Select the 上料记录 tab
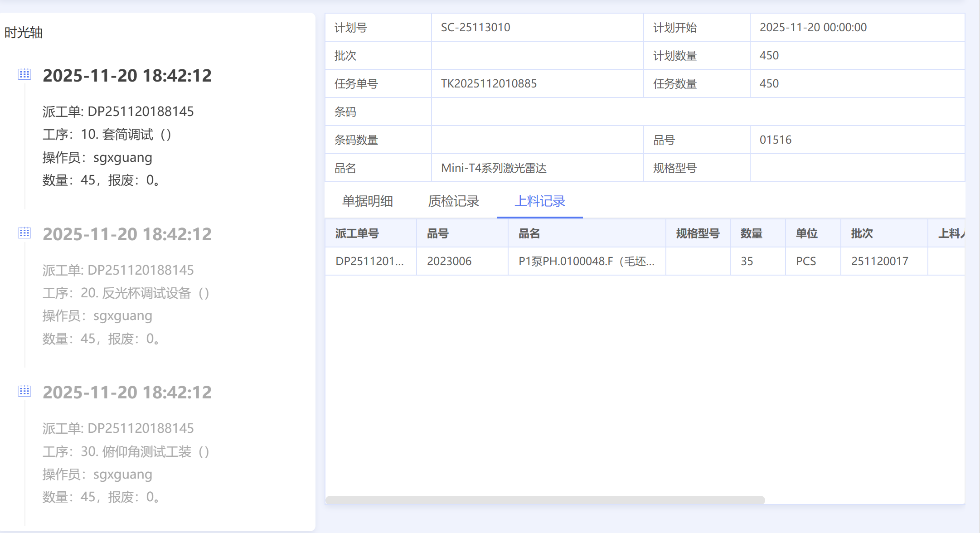Viewport: 980px width, 533px height. [x=539, y=201]
